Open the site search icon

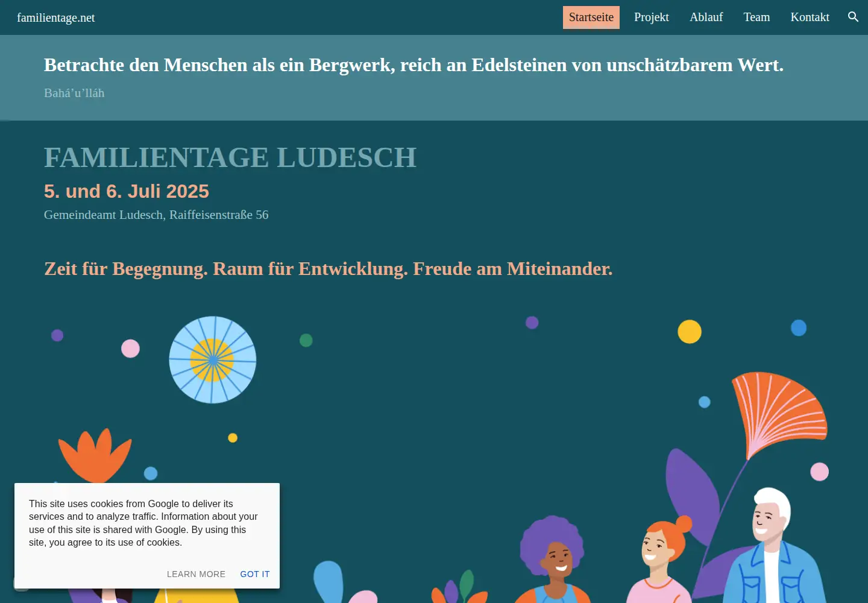[853, 17]
